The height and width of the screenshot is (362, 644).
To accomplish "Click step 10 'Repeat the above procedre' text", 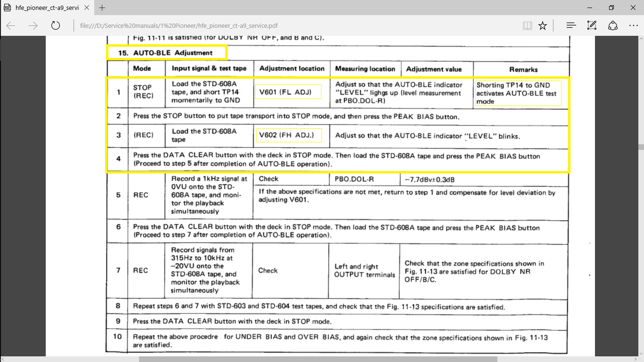I will click(340, 341).
